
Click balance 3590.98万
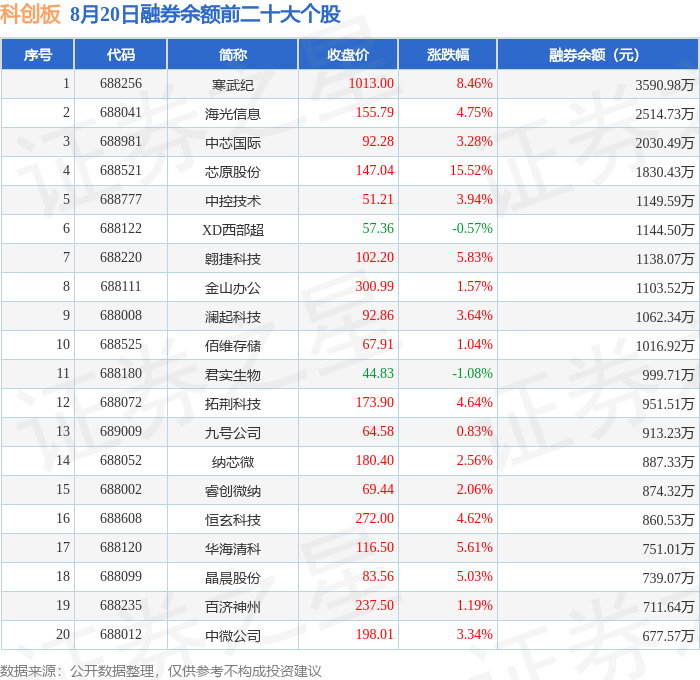coord(664,85)
